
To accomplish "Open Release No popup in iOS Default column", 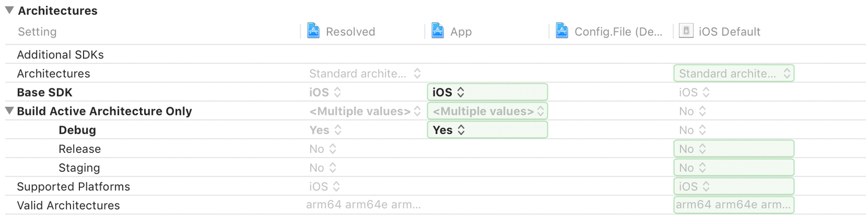I will tap(734, 149).
